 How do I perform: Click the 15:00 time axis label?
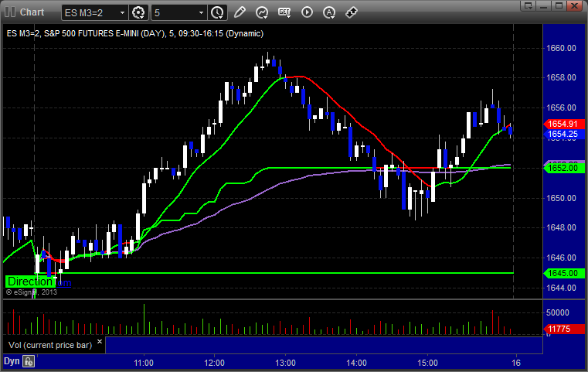[428, 363]
